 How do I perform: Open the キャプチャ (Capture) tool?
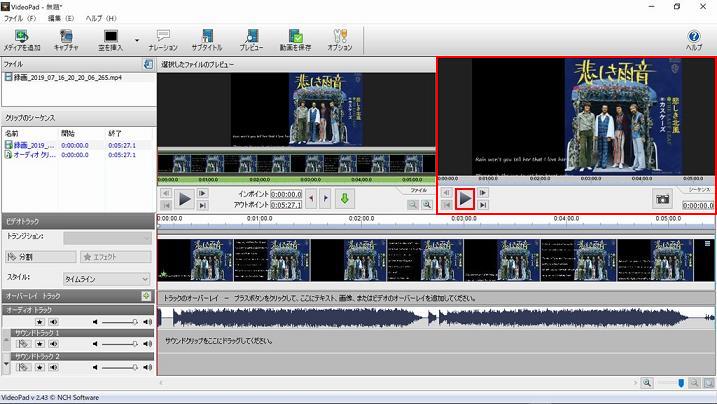click(x=66, y=40)
